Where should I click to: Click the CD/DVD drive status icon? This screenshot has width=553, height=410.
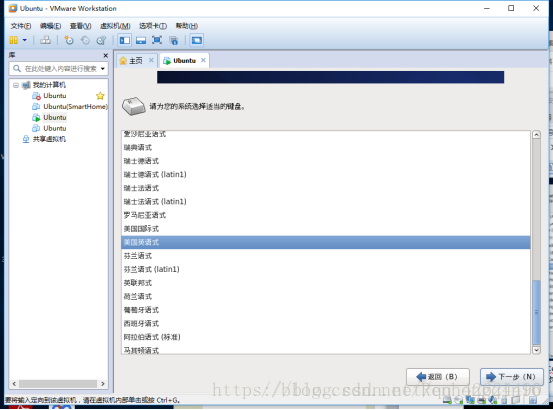click(x=458, y=400)
